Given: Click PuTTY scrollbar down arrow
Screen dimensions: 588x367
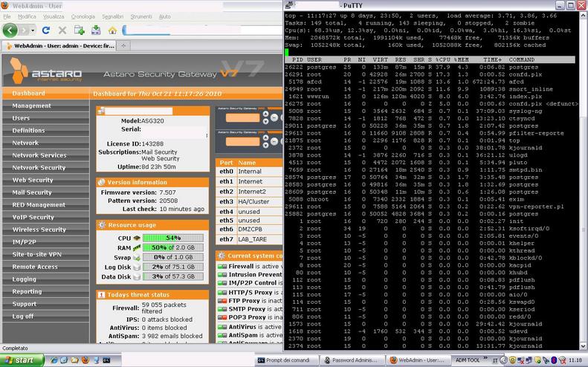Looking at the screenshot, I should (x=584, y=346).
